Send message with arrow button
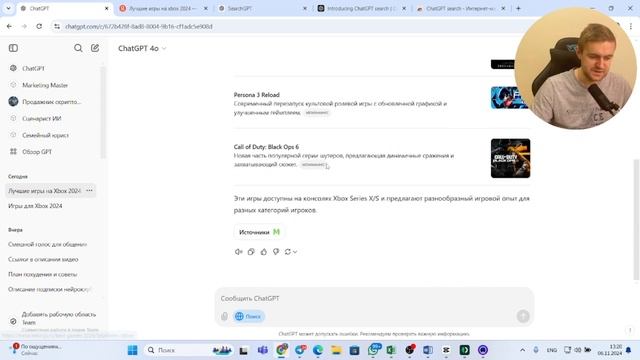 523,316
